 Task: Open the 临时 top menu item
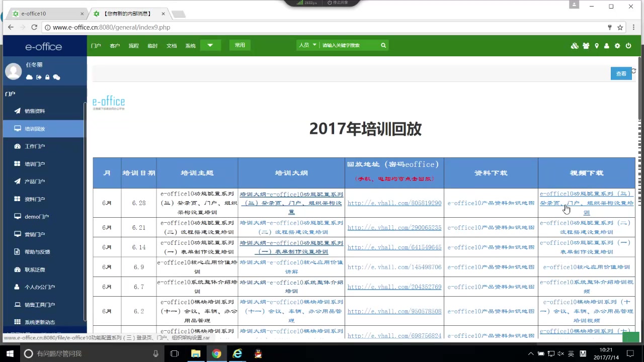[152, 46]
